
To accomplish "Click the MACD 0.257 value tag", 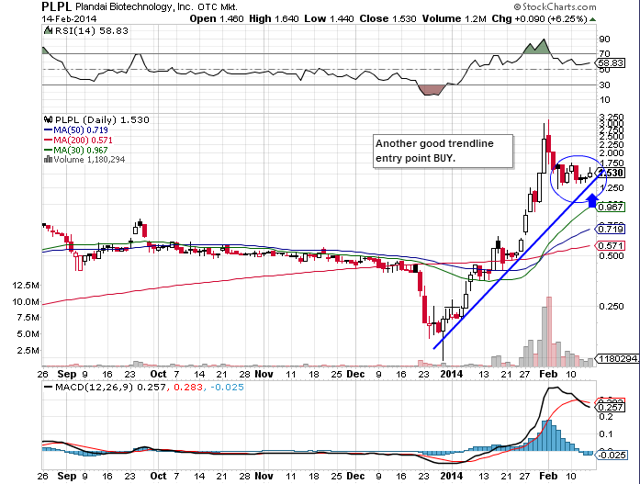I will pos(611,407).
